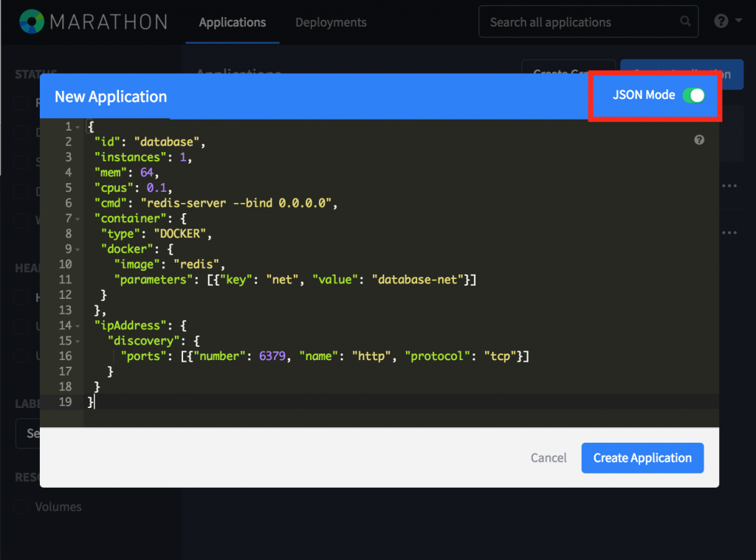The image size is (756, 560).
Task: Collapse the discovery block at line 15
Action: (x=78, y=341)
